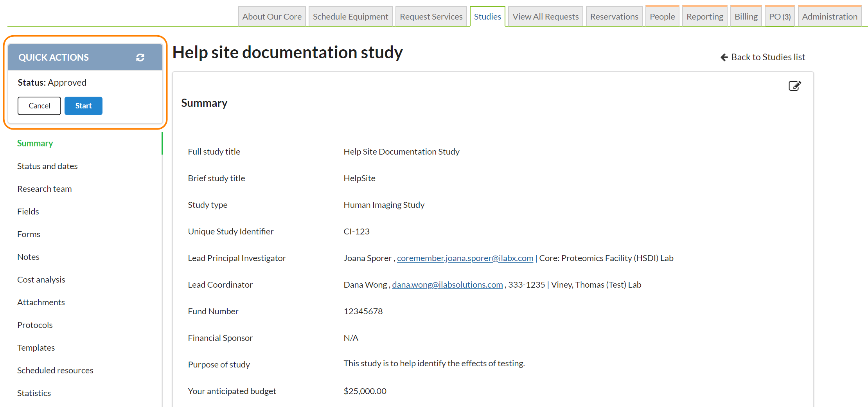This screenshot has height=407, width=868.
Task: Click the Back to Studies list arrow
Action: point(724,58)
